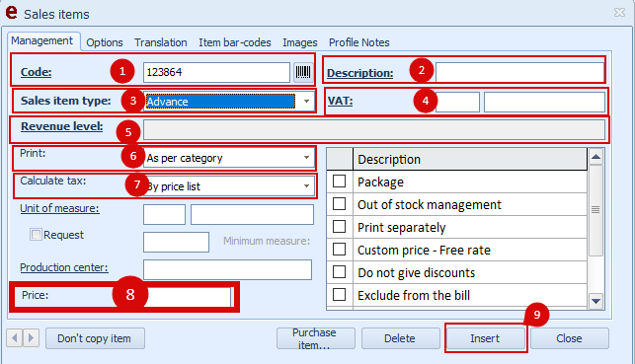Click the Insert button

point(485,338)
